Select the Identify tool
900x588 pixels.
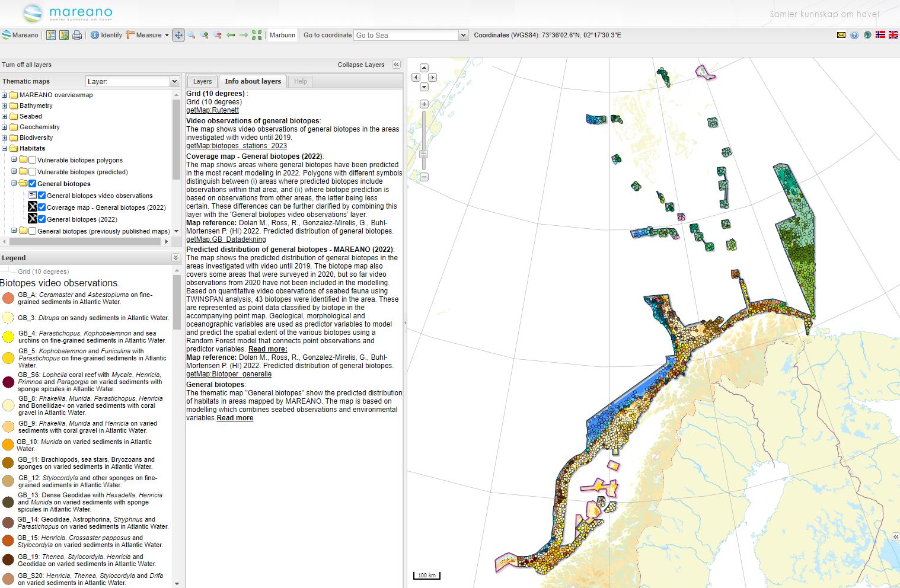[x=106, y=35]
